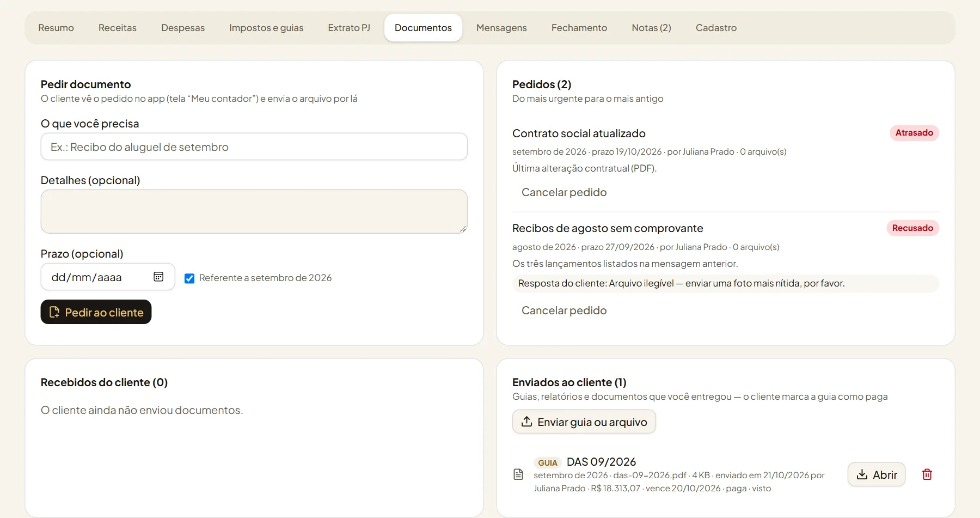The height and width of the screenshot is (518, 980).
Task: Click the 'Contrato social atualizado' title
Action: coord(579,133)
